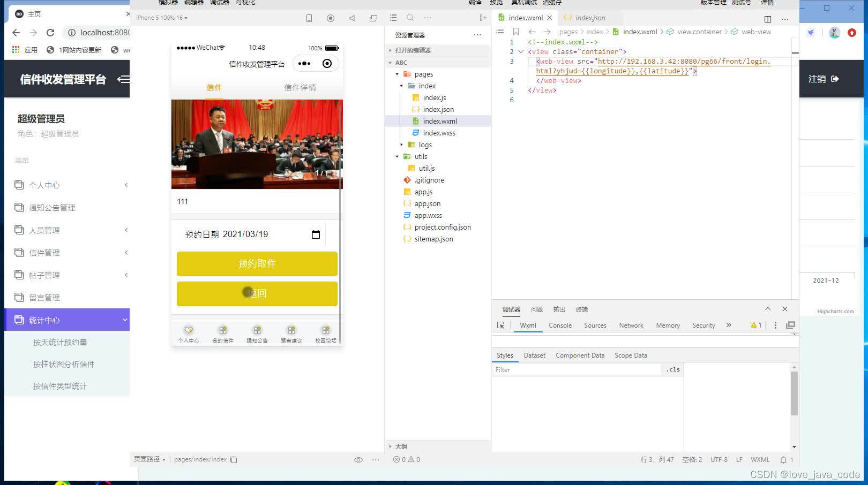Open search in the explorer panel
Viewport: 868px width, 485px height.
point(410,18)
